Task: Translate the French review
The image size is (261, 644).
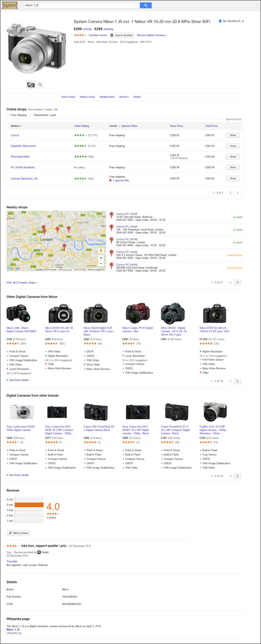Action: click(12, 561)
